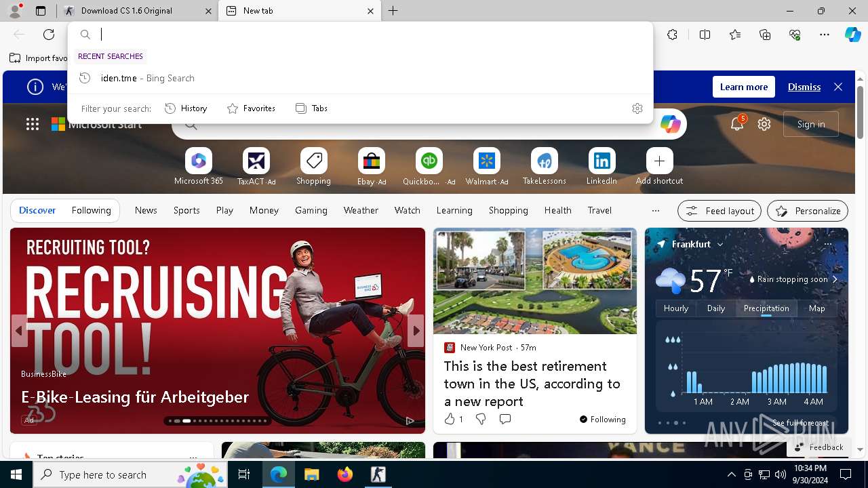868x488 pixels.
Task: Open the Tab actions menu icon
Action: [41, 11]
